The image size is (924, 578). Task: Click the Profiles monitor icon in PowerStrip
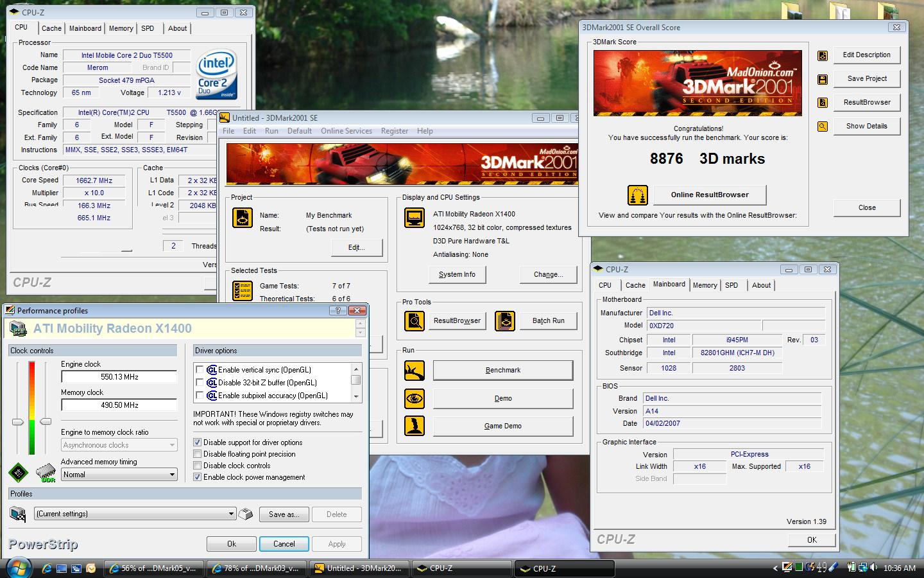click(x=17, y=514)
